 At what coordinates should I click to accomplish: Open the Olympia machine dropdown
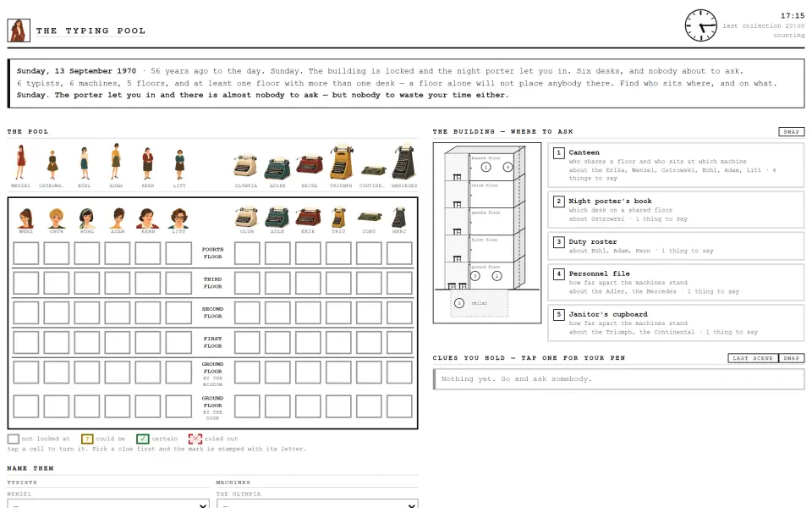click(x=317, y=504)
